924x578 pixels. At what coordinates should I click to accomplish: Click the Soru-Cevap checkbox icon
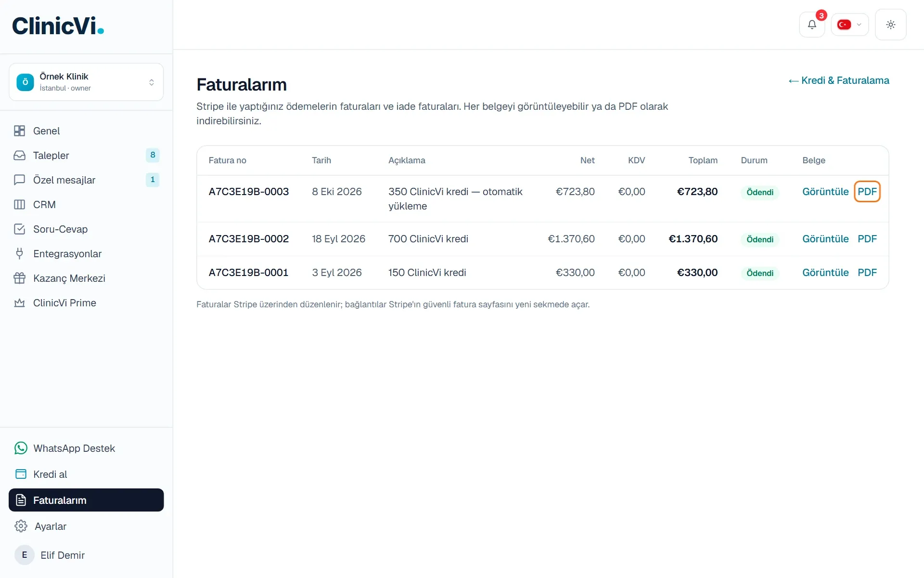(x=20, y=229)
